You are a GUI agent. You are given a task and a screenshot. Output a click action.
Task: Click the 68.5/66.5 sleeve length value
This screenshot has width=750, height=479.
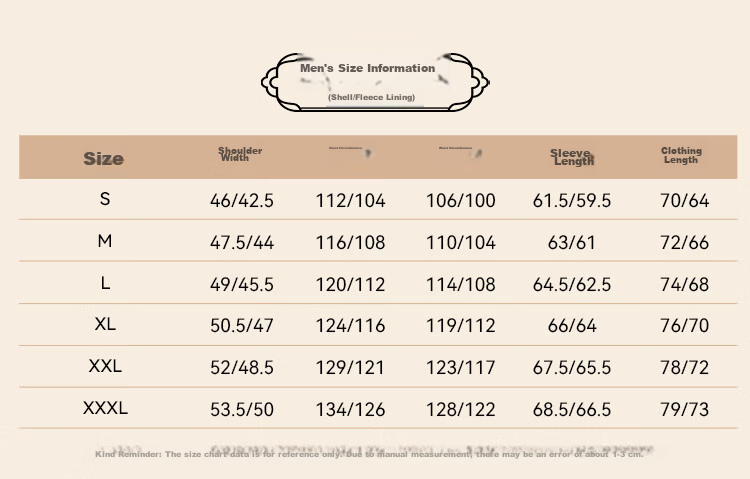pyautogui.click(x=572, y=410)
